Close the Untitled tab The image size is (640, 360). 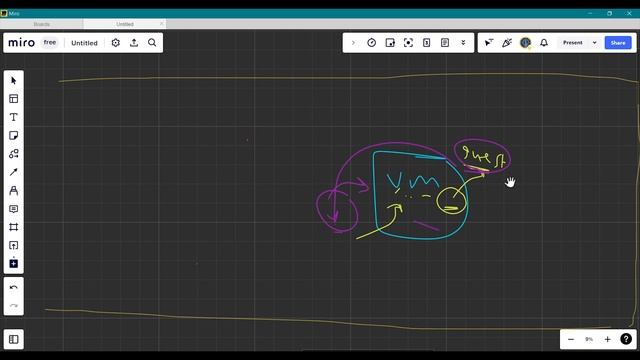click(162, 24)
